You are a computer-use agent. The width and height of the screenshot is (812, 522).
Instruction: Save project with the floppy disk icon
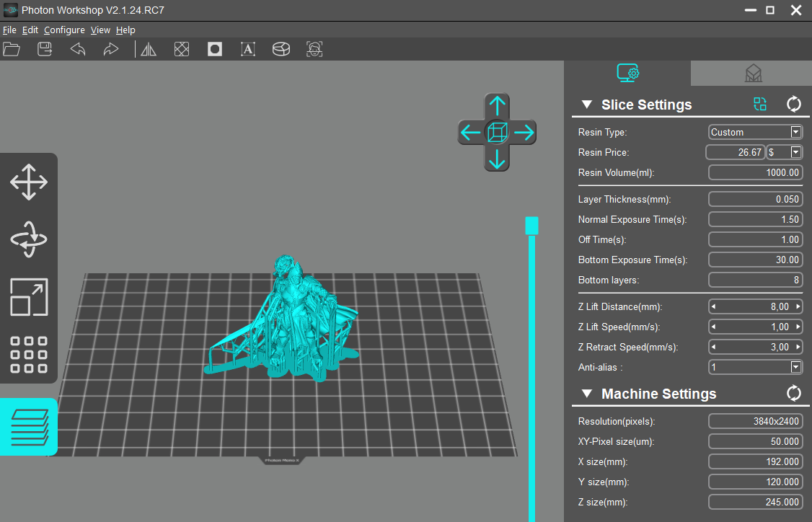[45, 49]
